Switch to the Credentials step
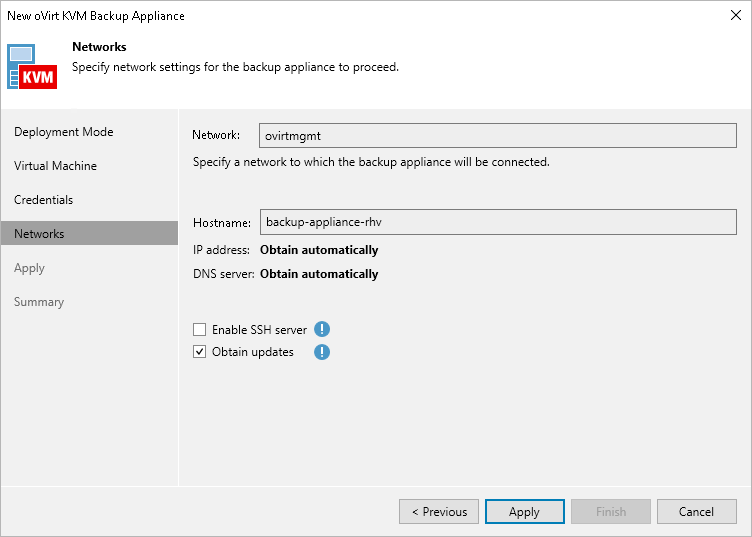752x537 pixels. (44, 200)
